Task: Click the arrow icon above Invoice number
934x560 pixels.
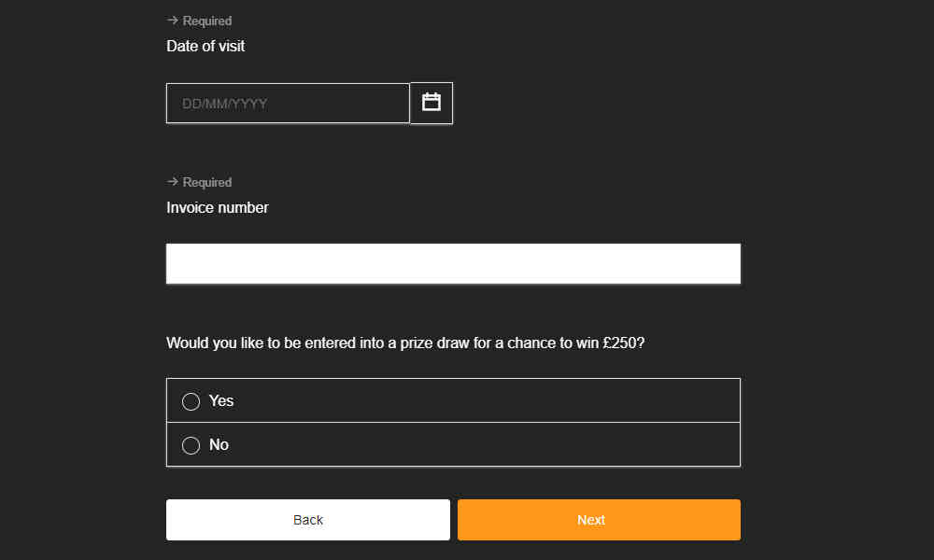Action: tap(173, 181)
